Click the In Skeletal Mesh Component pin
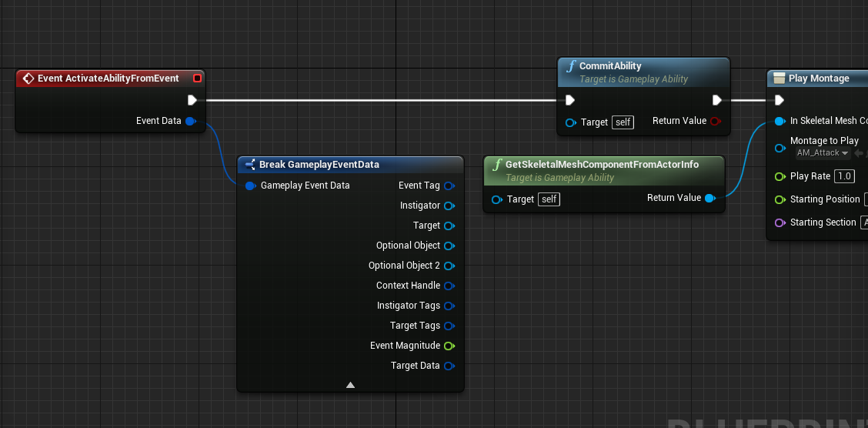Image resolution: width=868 pixels, height=428 pixels. [780, 121]
